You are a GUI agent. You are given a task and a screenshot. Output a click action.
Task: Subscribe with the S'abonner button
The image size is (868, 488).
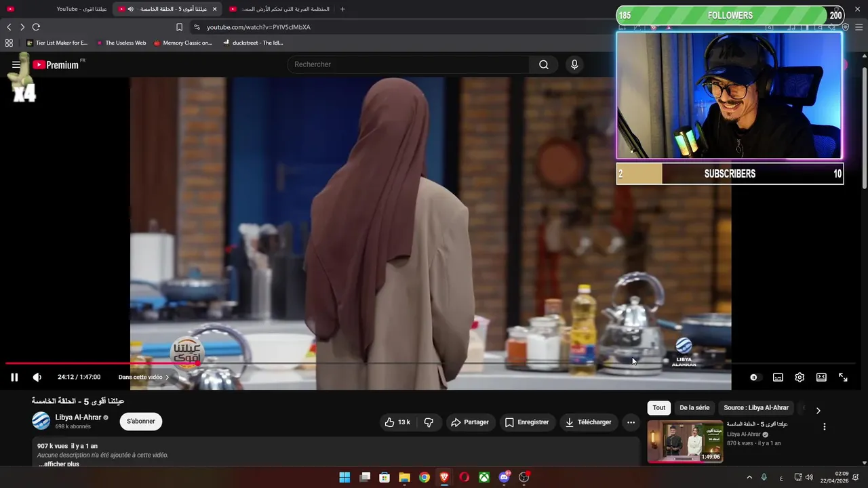pos(141,422)
